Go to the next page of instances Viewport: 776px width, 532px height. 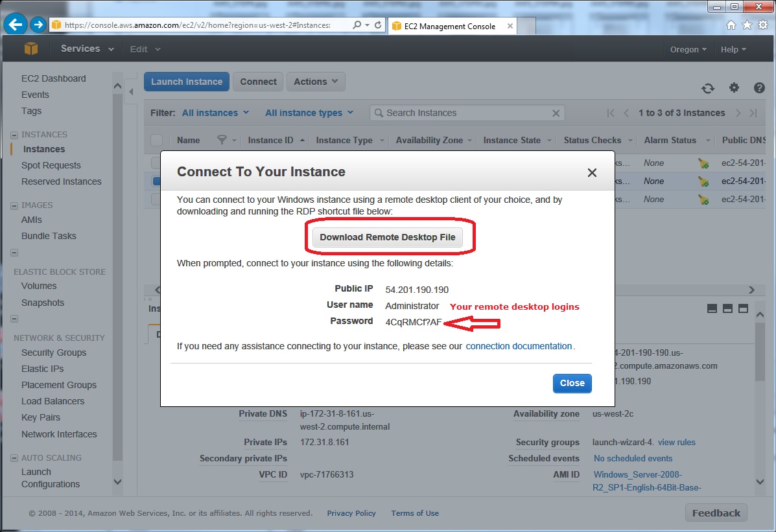pos(738,113)
